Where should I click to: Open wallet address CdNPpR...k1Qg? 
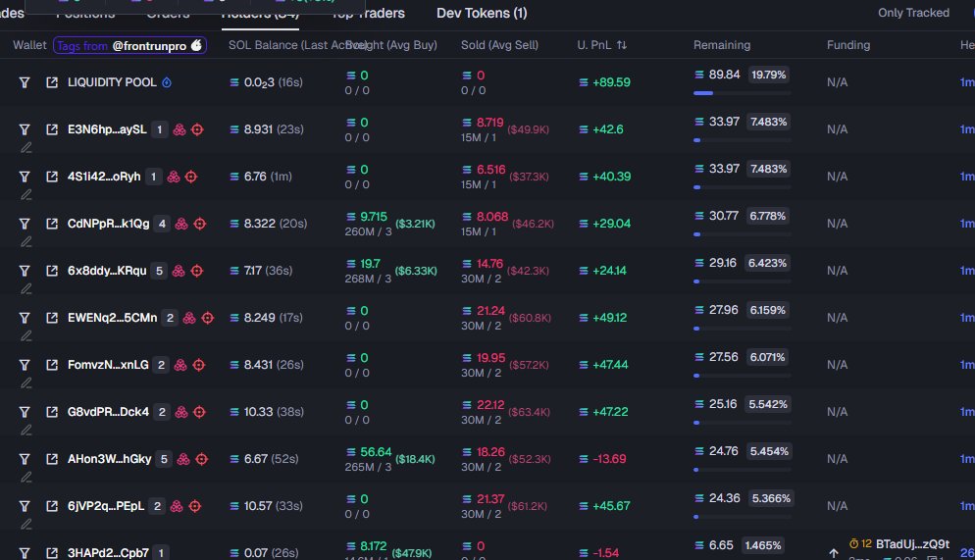coord(108,224)
